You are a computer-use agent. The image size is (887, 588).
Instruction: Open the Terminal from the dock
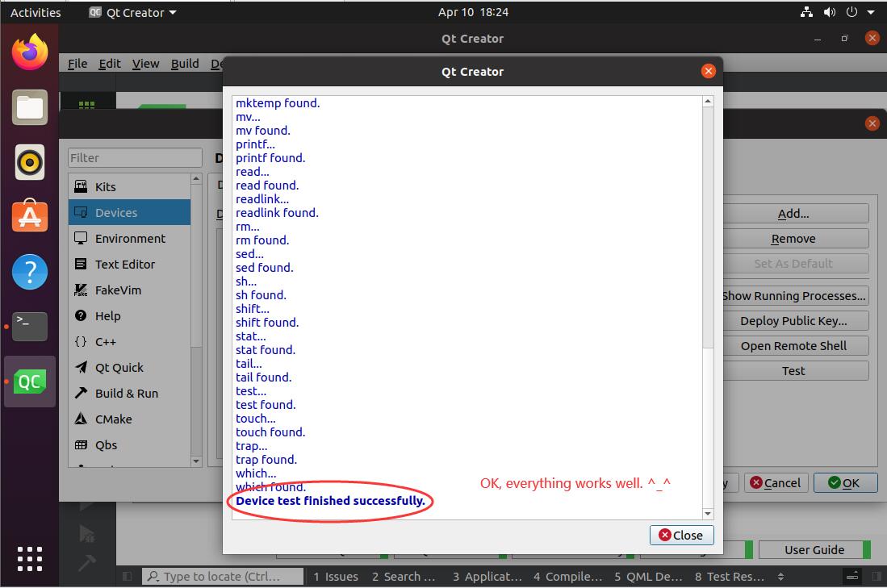click(29, 326)
